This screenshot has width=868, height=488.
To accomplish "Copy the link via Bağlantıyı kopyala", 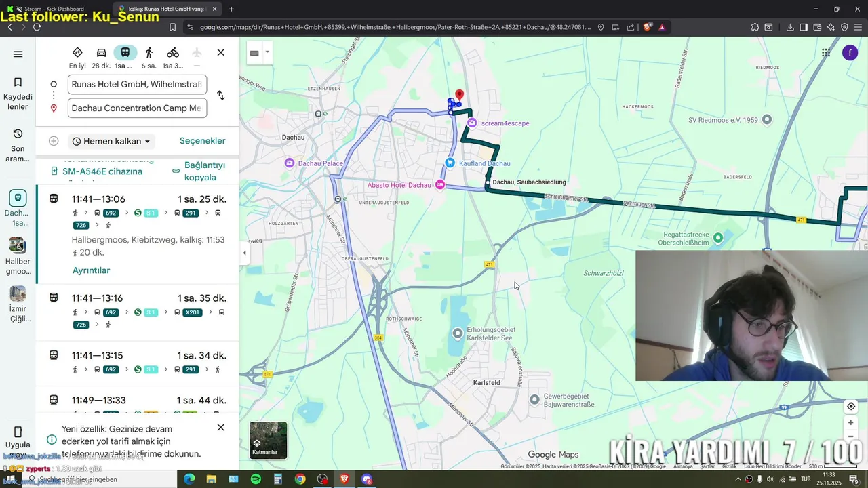I will pyautogui.click(x=199, y=171).
